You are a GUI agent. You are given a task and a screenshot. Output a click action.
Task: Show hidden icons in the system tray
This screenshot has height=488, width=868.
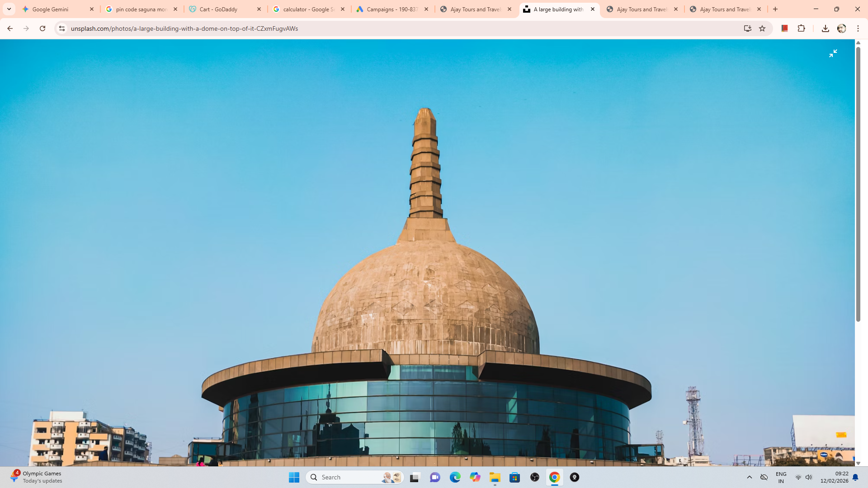coord(750,477)
